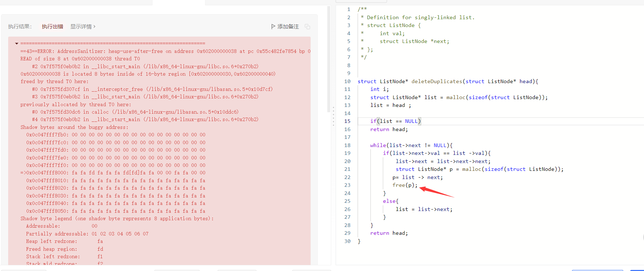Click the 'else{' code line
Screen dimensions: 644x271
pyautogui.click(x=391, y=201)
